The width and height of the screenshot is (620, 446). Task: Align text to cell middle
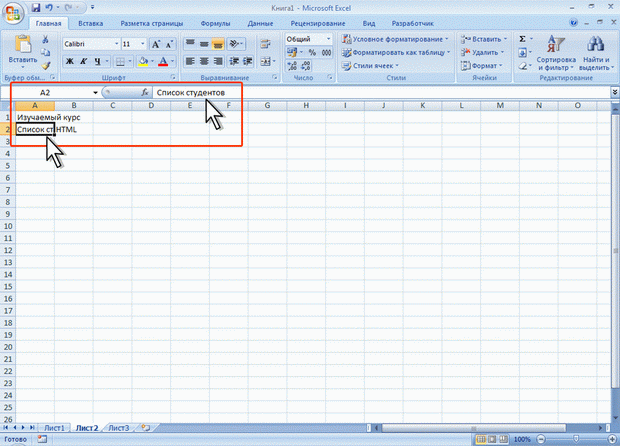204,43
